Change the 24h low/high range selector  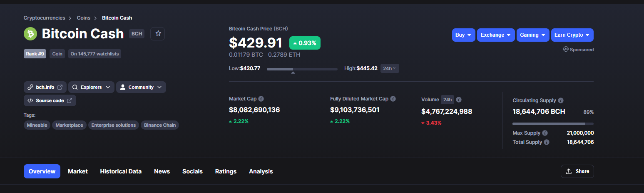pos(390,68)
